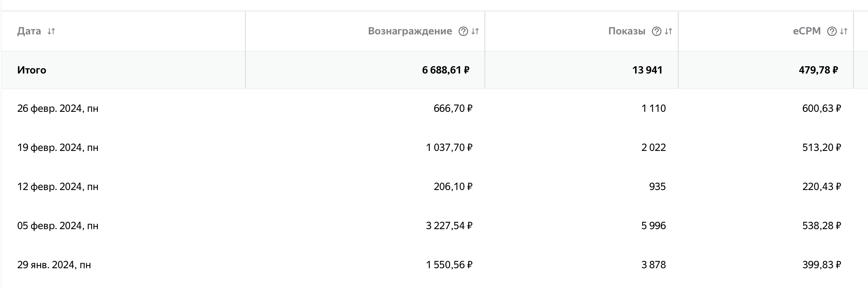Screen dimensions: 868x287
Task: Sort by Вознаграждение using sort arrows
Action: point(475,31)
